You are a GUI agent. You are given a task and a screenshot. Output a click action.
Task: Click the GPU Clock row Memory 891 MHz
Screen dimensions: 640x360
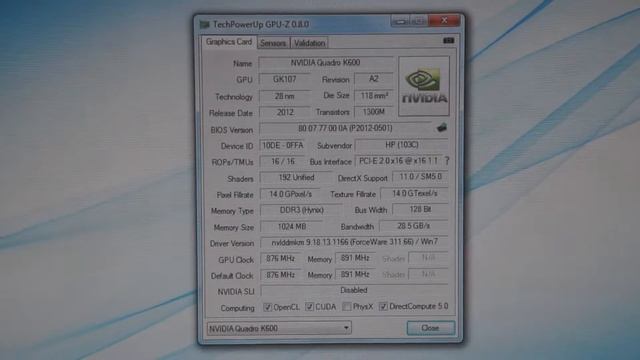click(355, 258)
